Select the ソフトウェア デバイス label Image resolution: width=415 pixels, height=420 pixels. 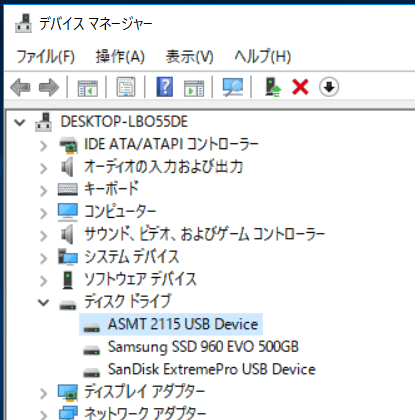click(x=140, y=279)
